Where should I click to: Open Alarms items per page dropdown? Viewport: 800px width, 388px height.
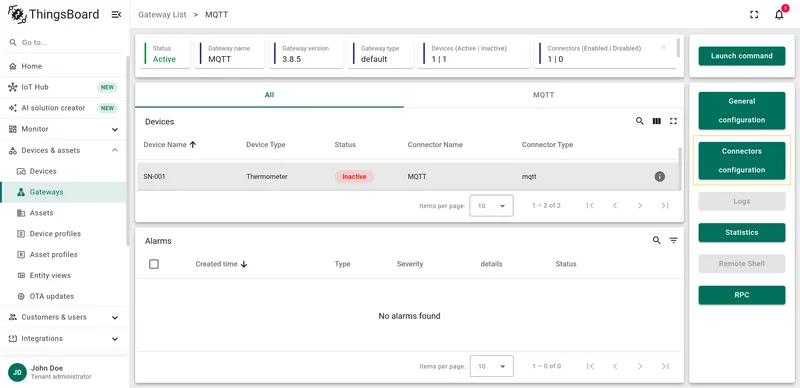pyautogui.click(x=491, y=366)
